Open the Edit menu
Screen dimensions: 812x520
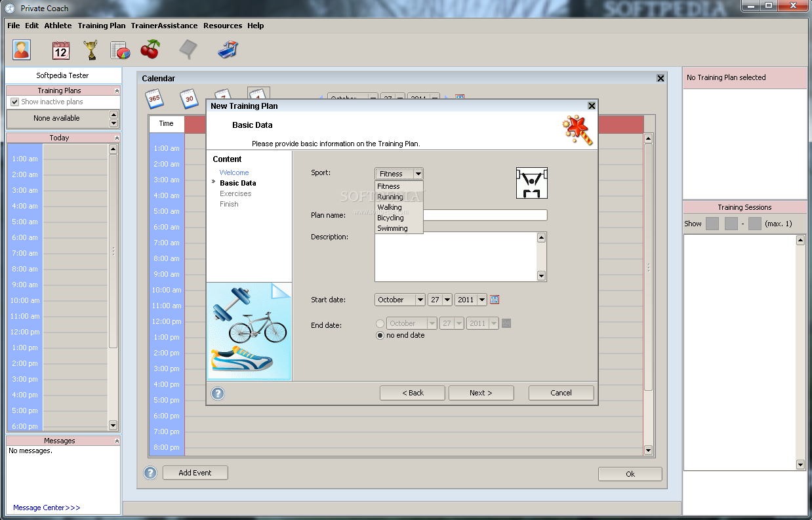(31, 26)
